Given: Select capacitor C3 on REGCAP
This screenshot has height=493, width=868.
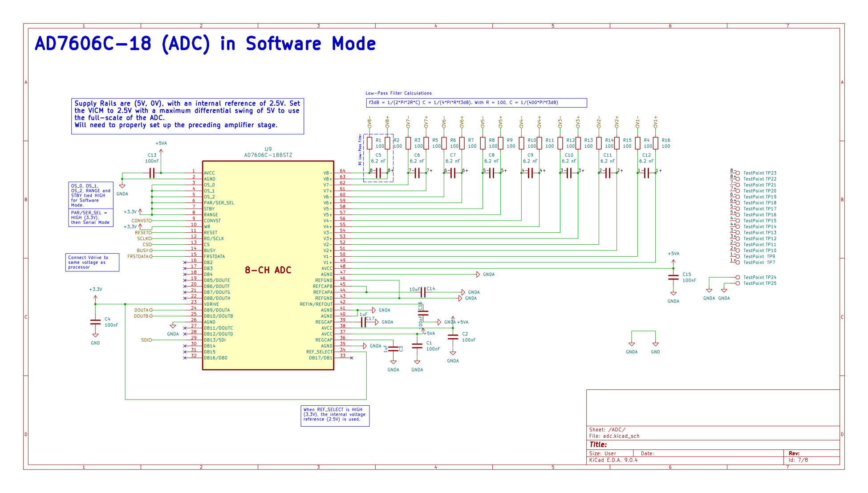Looking at the screenshot, I should [393, 349].
